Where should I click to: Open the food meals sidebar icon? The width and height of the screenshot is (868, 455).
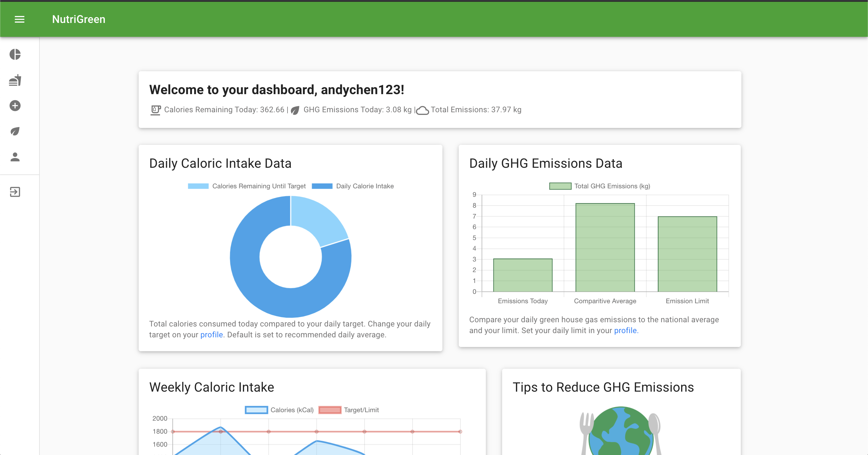point(15,80)
